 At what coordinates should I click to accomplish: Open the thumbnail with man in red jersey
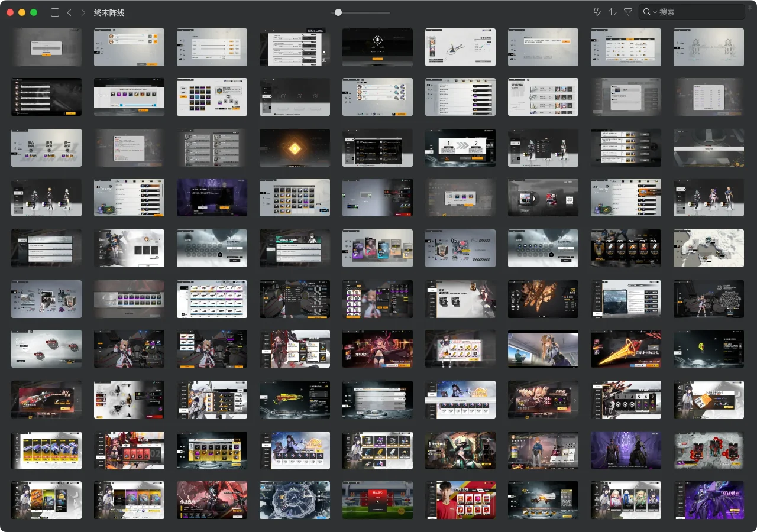click(460, 500)
